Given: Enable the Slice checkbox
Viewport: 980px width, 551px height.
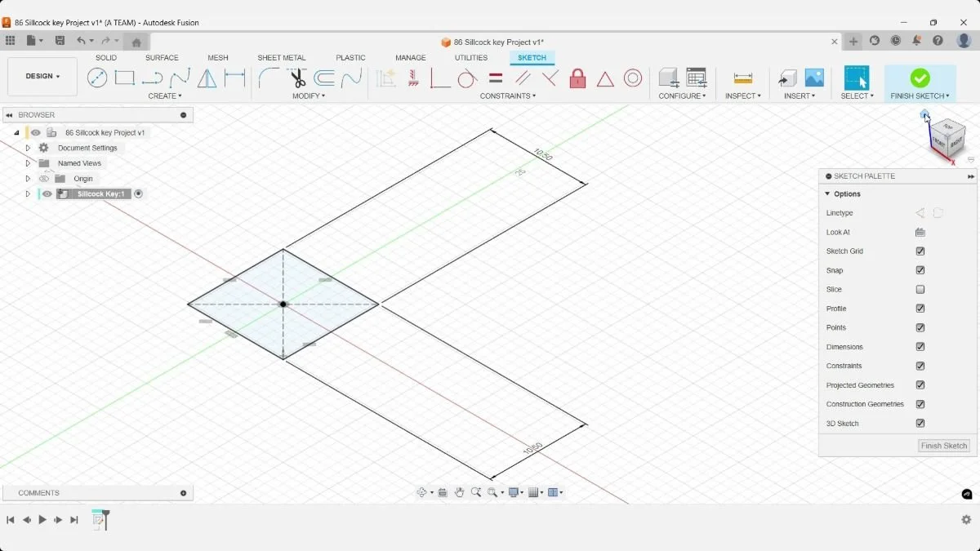Looking at the screenshot, I should coord(920,290).
